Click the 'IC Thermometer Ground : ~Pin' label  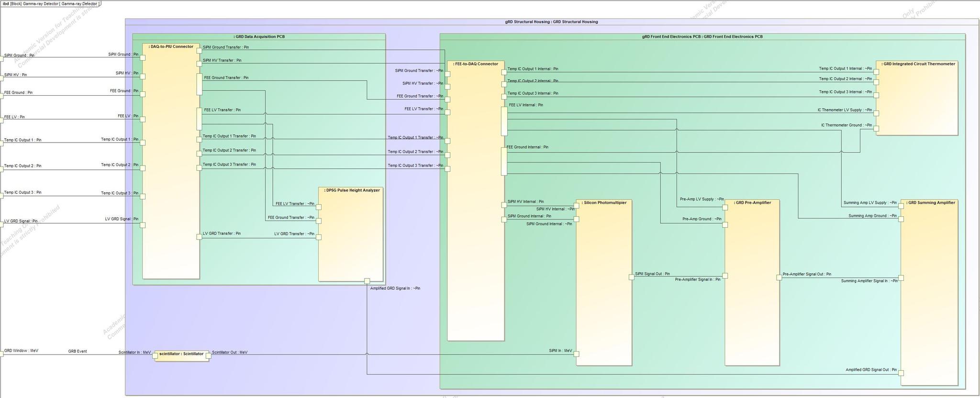click(x=847, y=125)
